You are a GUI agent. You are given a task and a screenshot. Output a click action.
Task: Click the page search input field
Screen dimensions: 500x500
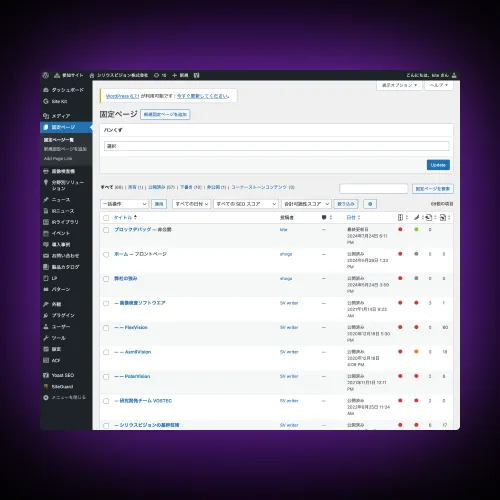coord(373,189)
